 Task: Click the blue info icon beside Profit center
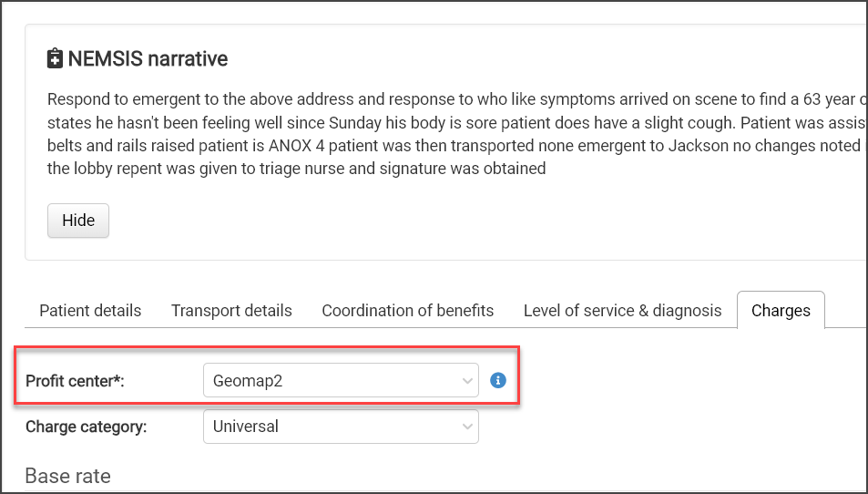click(x=497, y=380)
